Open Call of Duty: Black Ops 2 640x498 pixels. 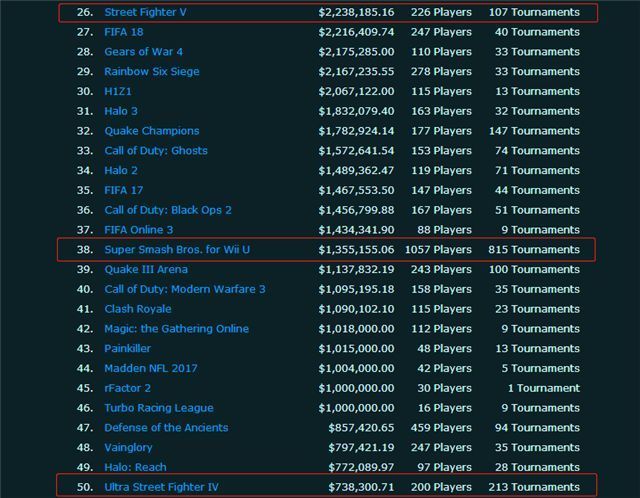(x=168, y=210)
